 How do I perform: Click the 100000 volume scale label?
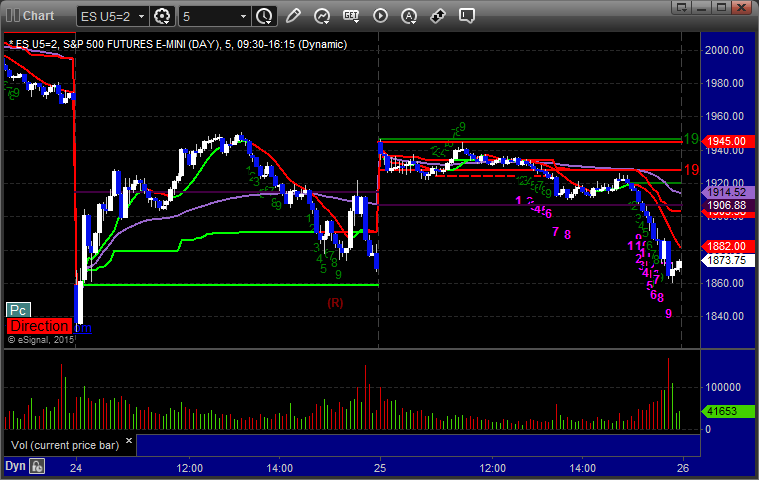(x=723, y=387)
